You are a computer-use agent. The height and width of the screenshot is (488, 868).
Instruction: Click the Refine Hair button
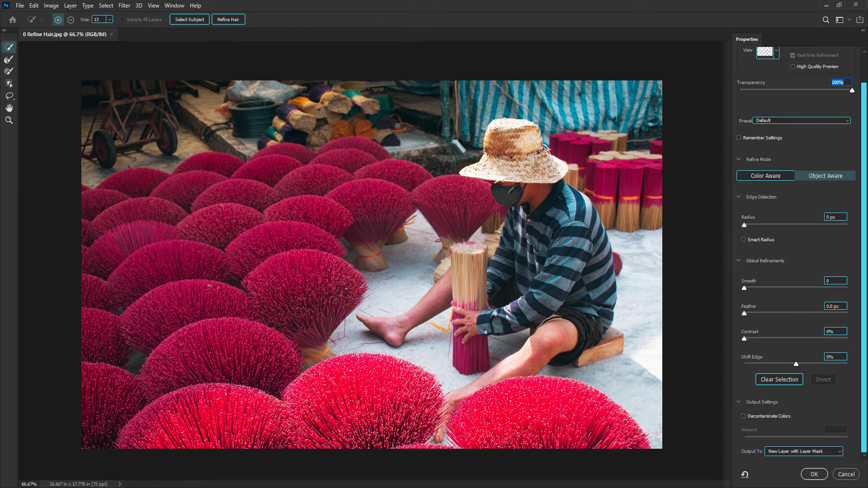pos(228,19)
